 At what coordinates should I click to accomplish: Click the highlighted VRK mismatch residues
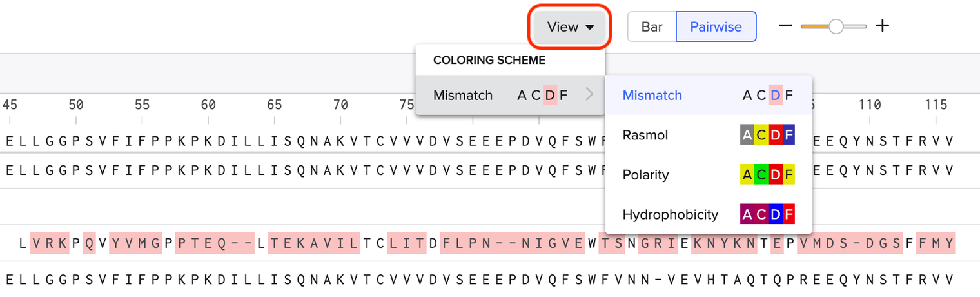coord(49,244)
